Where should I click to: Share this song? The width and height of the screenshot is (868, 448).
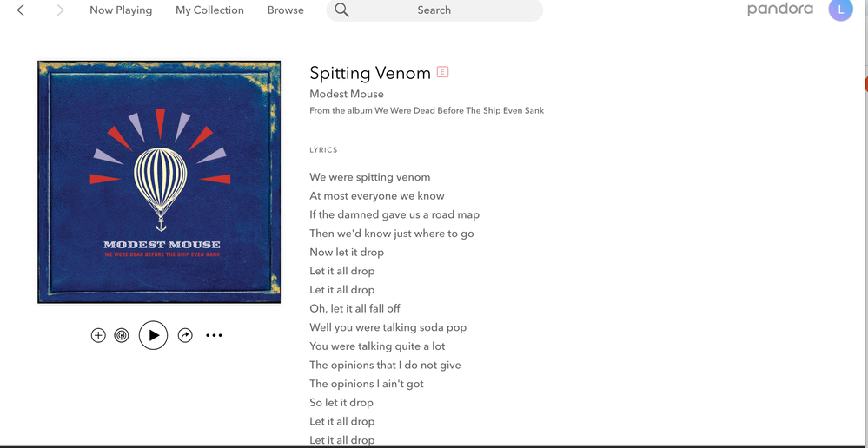185,335
